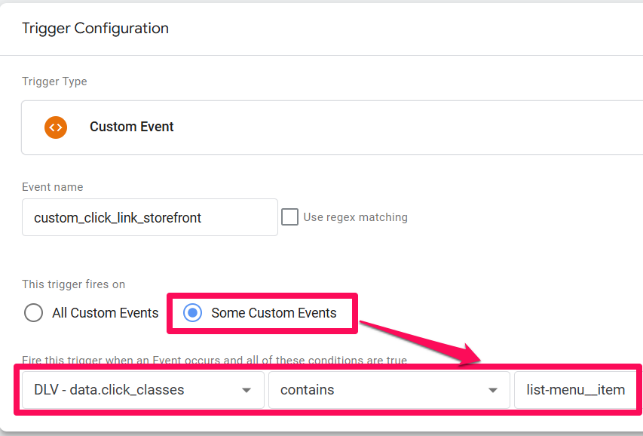Click the Event name label
643x436 pixels.
click(52, 187)
